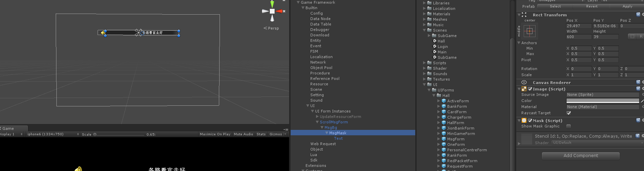Click the speaker icon in Scene view

(x=103, y=33)
